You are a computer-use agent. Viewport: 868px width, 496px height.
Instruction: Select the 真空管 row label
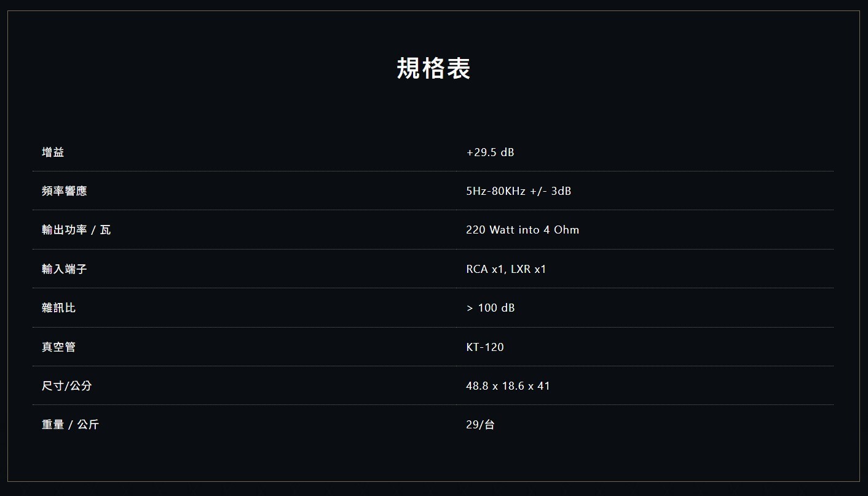tap(58, 347)
